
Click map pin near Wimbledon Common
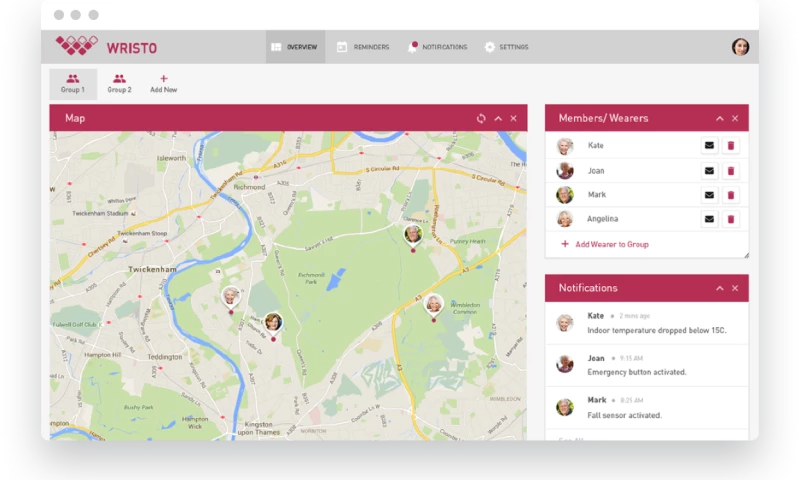[434, 306]
